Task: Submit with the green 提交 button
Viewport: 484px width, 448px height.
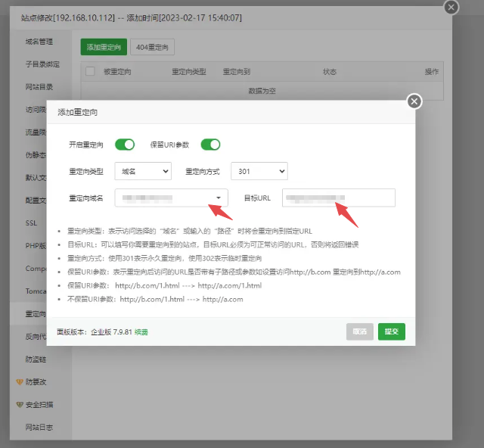Action: (392, 331)
